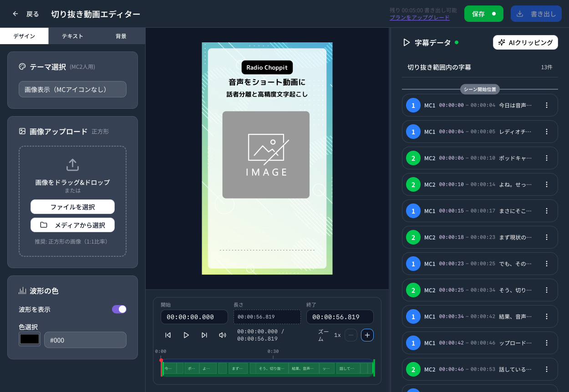Click MC2 speaker badge at 00:00:18
The image size is (569, 392).
(x=413, y=237)
